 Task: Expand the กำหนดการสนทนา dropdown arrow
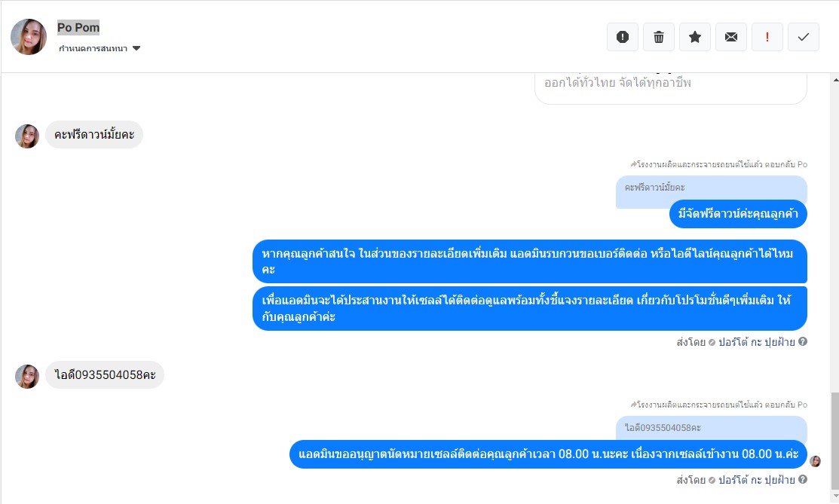coord(136,48)
